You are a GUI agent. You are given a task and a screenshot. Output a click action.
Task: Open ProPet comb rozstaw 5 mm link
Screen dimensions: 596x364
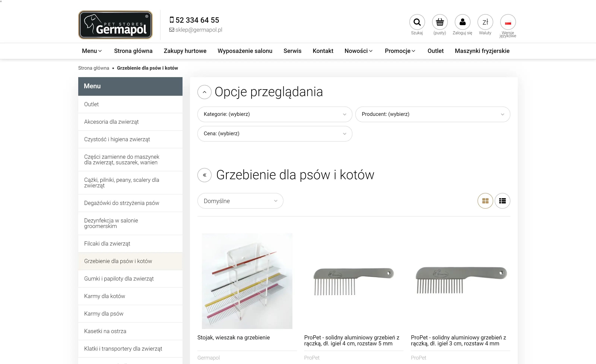point(352,341)
